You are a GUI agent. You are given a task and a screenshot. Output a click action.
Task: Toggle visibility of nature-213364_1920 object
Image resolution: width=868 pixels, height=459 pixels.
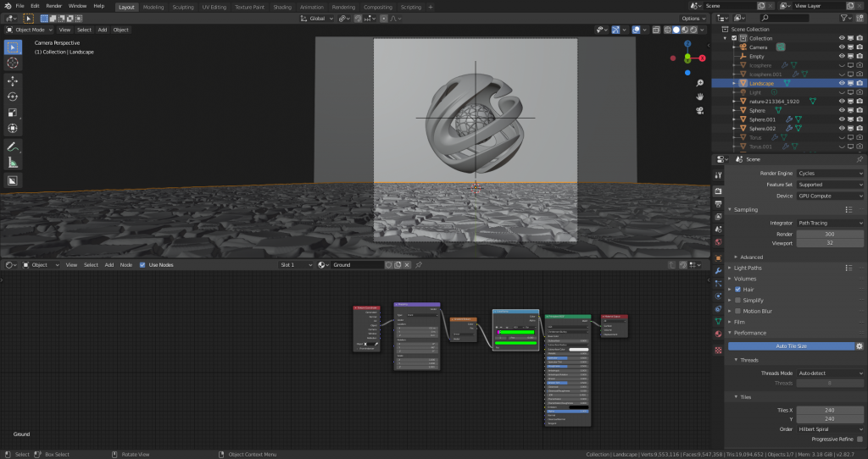pos(842,102)
